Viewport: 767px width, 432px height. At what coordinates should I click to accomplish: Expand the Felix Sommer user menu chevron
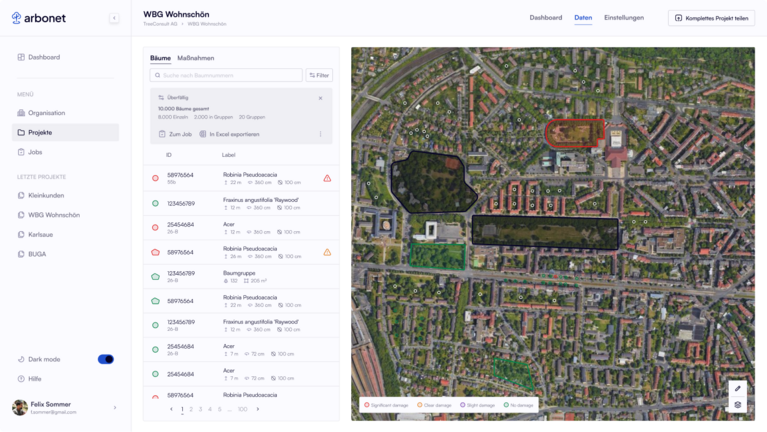pos(115,408)
